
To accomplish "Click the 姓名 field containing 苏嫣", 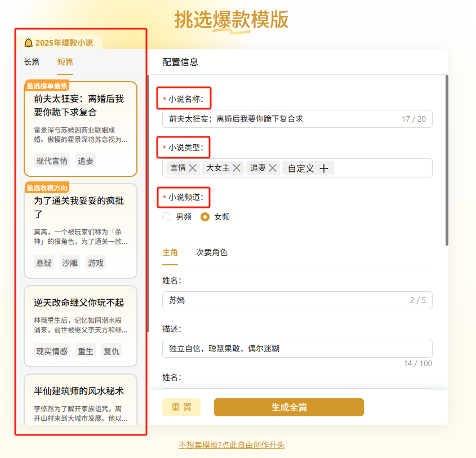I will 297,300.
